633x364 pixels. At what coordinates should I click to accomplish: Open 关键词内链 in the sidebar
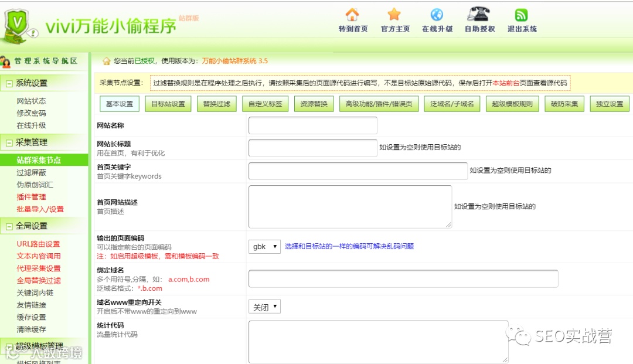click(35, 292)
